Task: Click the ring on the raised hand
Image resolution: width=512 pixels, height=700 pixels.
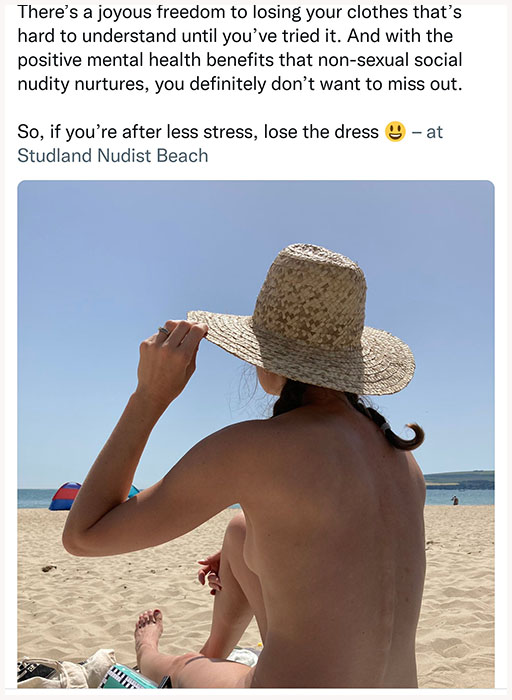Action: 163,331
